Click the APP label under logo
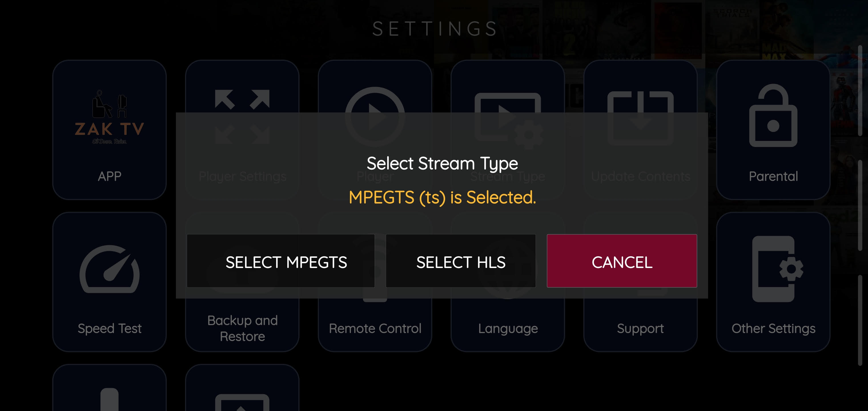868x411 pixels. 110,176
